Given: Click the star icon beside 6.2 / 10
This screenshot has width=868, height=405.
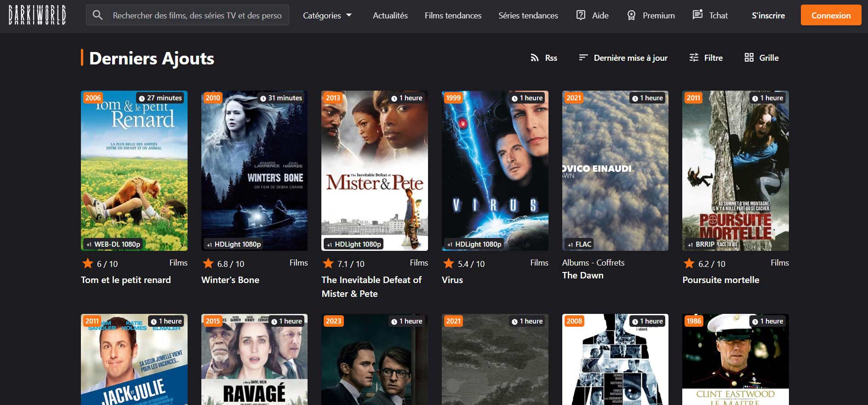Looking at the screenshot, I should click(x=689, y=263).
